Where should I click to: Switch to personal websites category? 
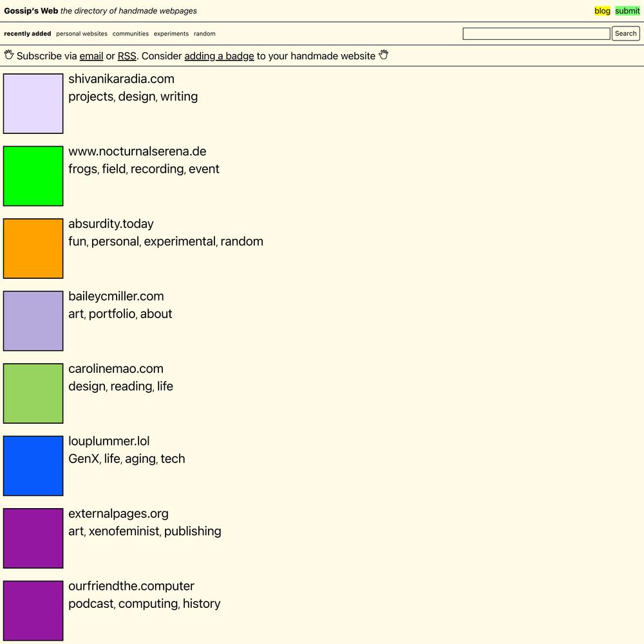point(82,33)
